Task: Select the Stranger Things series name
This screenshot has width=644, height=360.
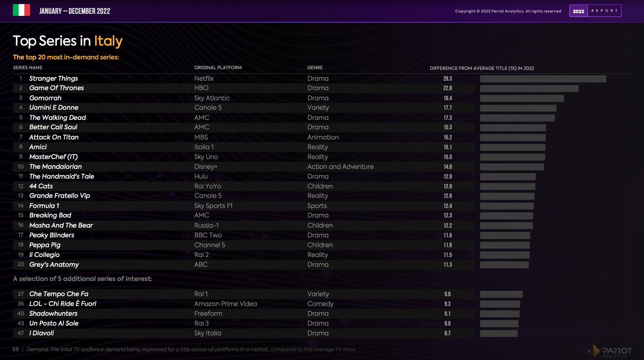Action: [x=53, y=78]
